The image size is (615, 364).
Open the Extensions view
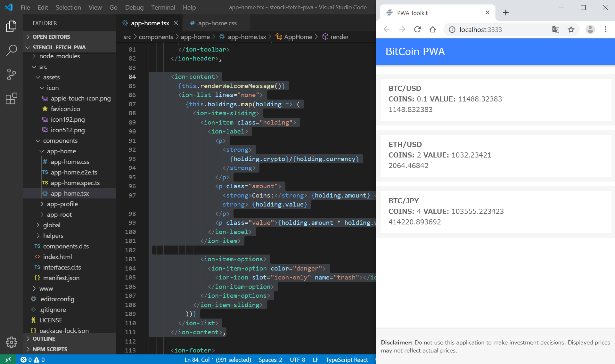click(11, 99)
